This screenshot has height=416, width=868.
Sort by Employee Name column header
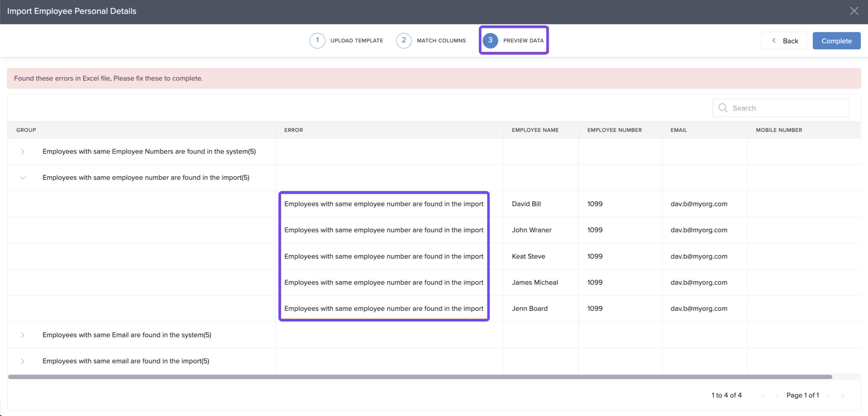pyautogui.click(x=535, y=130)
